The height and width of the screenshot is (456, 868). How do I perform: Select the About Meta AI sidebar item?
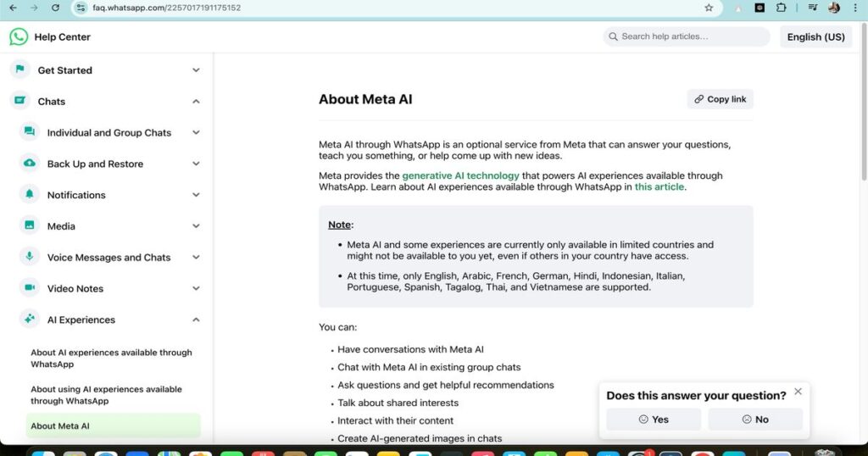coord(113,425)
